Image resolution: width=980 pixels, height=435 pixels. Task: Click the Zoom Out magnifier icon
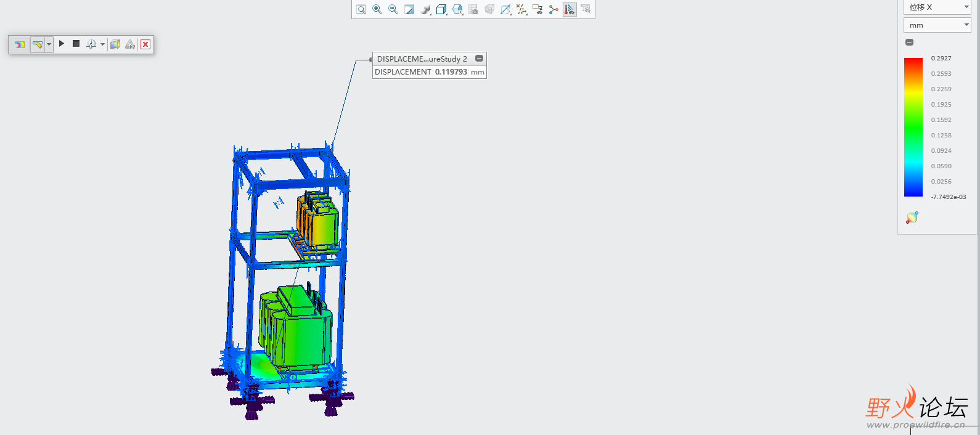click(393, 9)
